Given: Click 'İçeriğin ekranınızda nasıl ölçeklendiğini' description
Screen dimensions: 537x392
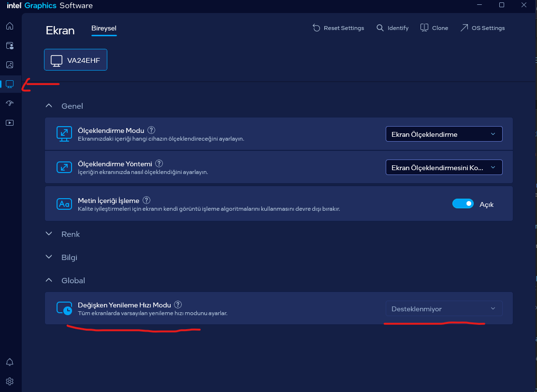Looking at the screenshot, I should click(x=143, y=172).
